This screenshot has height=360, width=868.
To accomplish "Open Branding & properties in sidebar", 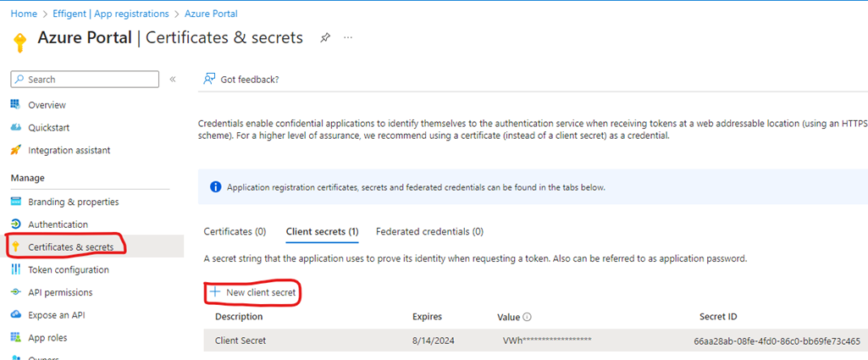I will tap(74, 202).
